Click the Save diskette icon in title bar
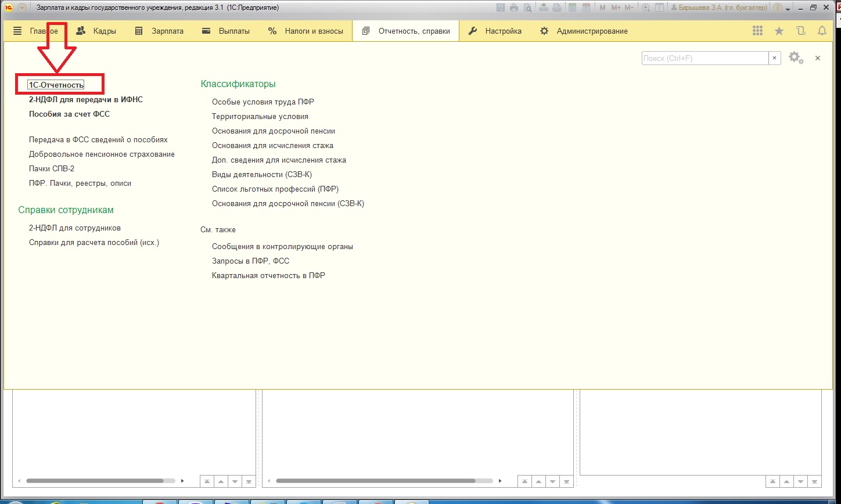The width and height of the screenshot is (841, 504). pos(501,8)
